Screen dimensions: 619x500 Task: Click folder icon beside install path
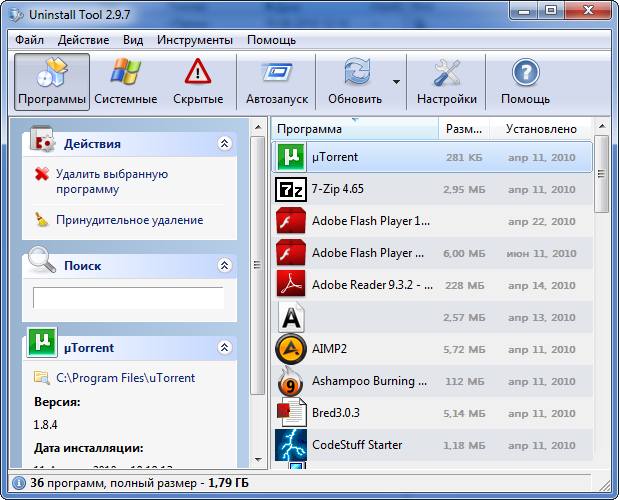pos(41,378)
